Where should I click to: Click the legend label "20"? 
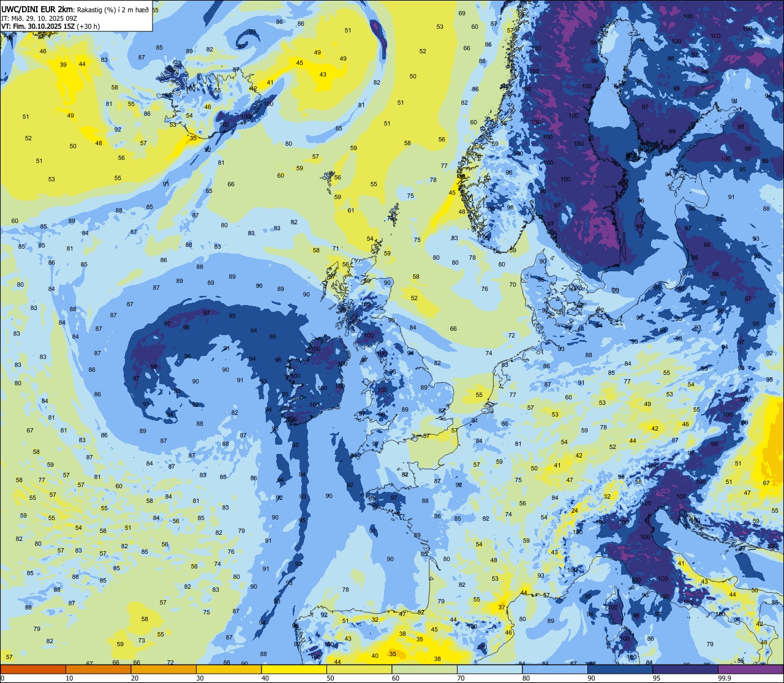point(134,678)
